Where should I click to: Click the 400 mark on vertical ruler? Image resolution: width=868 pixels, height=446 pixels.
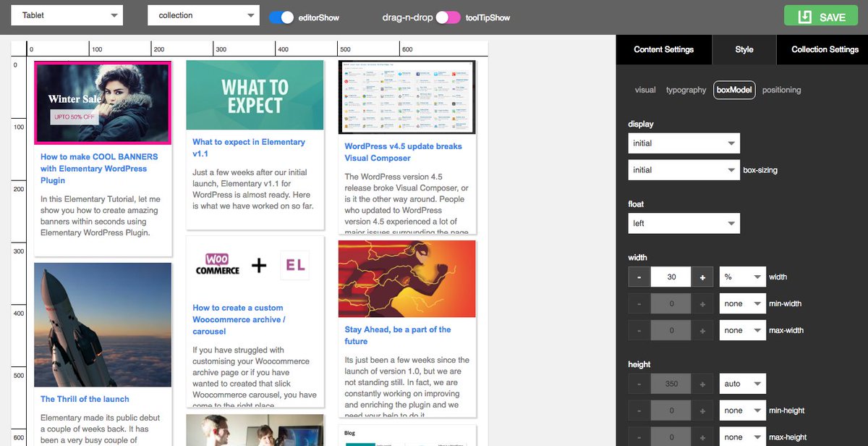point(19,314)
